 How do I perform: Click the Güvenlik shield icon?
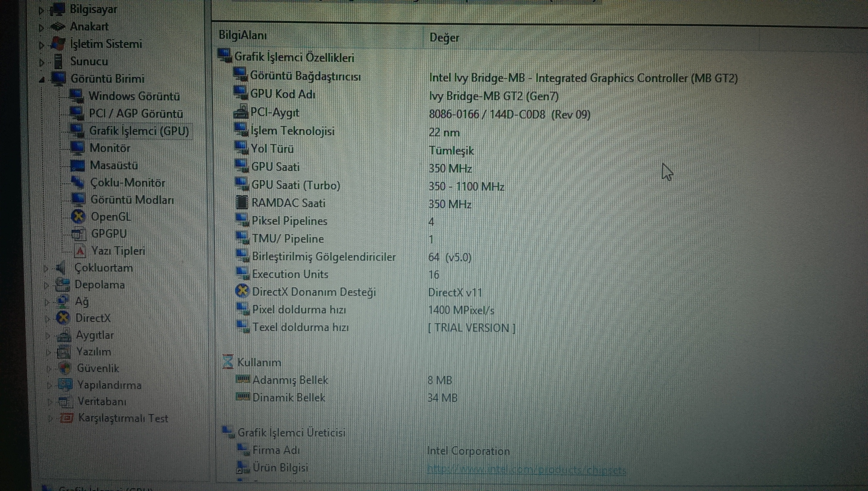(x=64, y=368)
